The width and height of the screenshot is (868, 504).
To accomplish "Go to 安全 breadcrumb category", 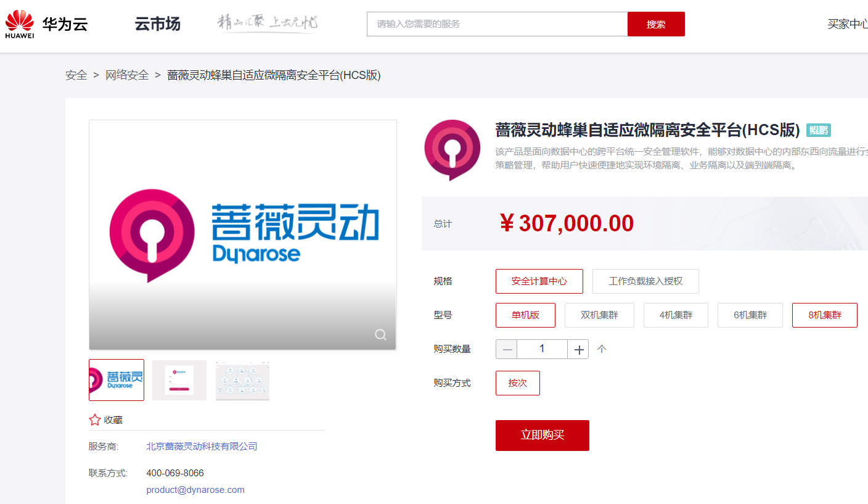I will 76,75.
